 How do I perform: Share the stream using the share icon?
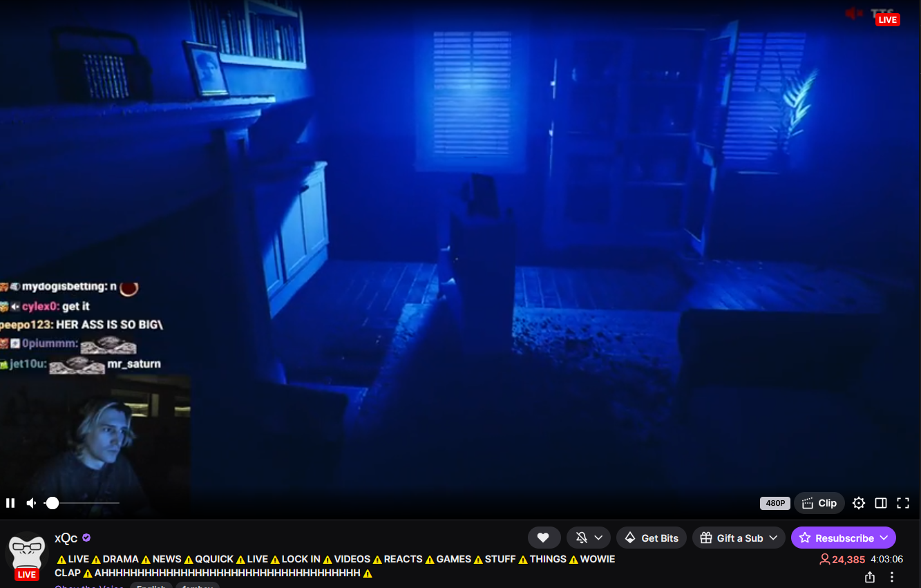pyautogui.click(x=870, y=577)
